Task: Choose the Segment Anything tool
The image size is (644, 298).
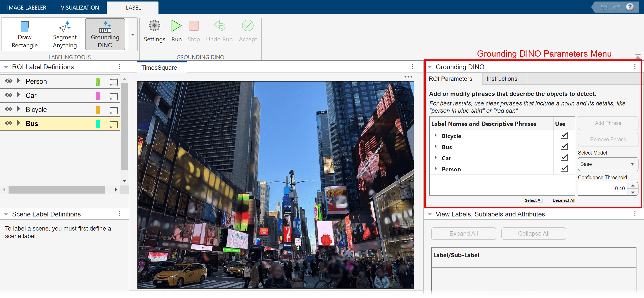Action: 65,34
